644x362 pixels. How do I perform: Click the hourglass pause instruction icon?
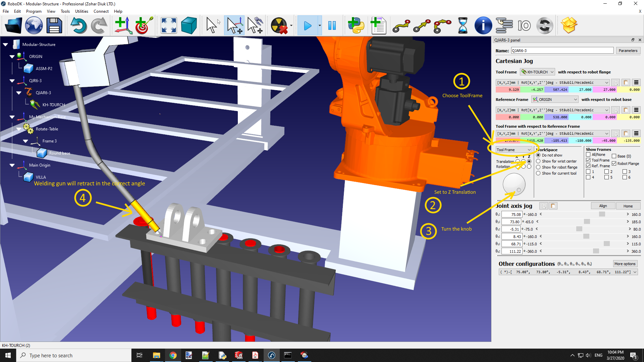coord(463,26)
